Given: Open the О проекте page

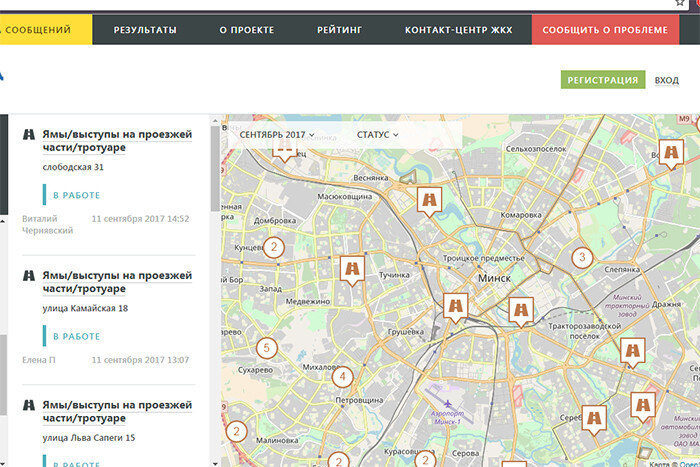Looking at the screenshot, I should [x=247, y=30].
